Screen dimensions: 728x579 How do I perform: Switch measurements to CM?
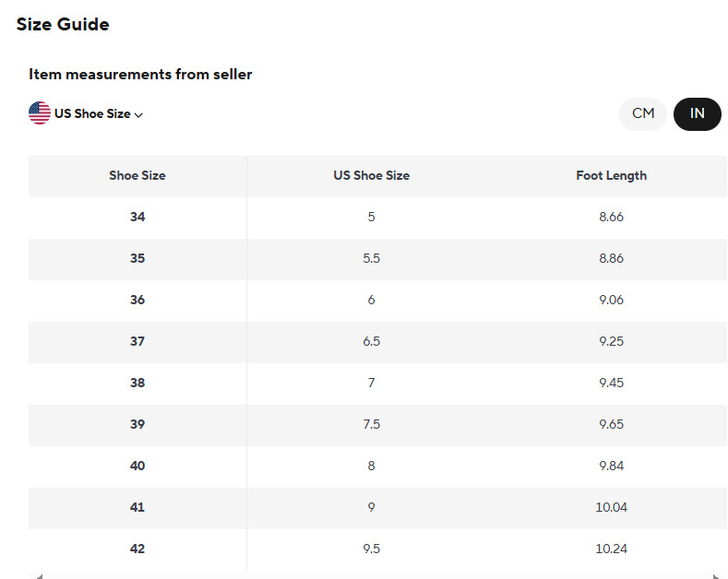(x=643, y=113)
